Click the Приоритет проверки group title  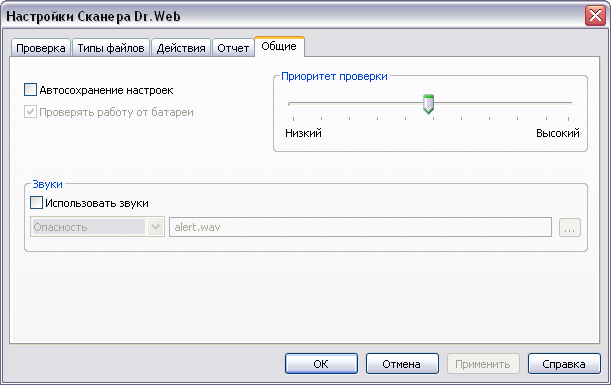point(334,76)
